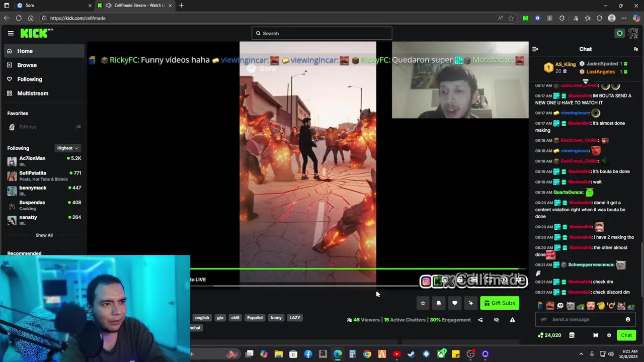This screenshot has height=362, width=644.
Task: Open Copilot from the browser toolbar
Action: (x=636, y=18)
